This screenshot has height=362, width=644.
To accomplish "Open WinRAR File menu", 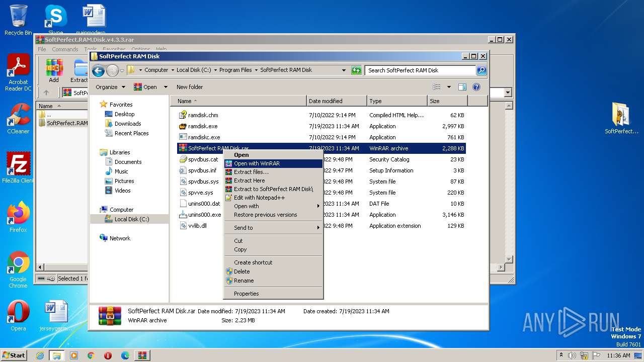I will (42, 49).
